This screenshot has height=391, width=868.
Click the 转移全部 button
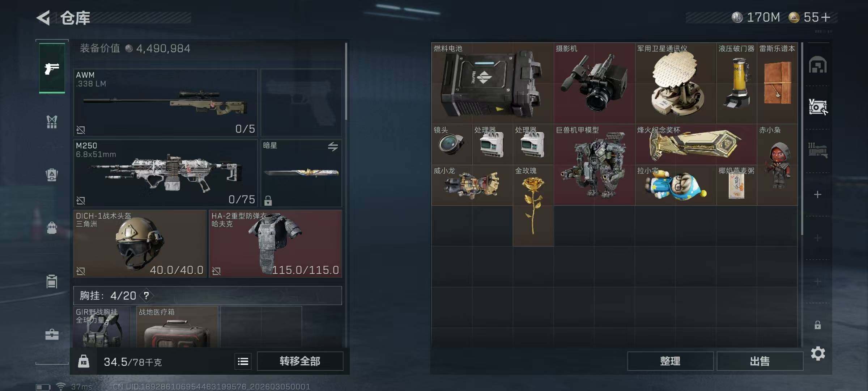click(x=300, y=361)
